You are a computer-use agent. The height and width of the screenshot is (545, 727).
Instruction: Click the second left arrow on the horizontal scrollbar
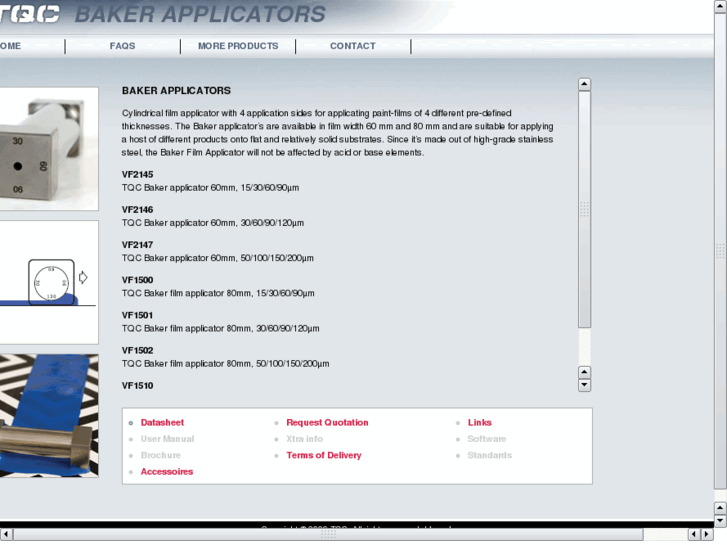pos(694,534)
